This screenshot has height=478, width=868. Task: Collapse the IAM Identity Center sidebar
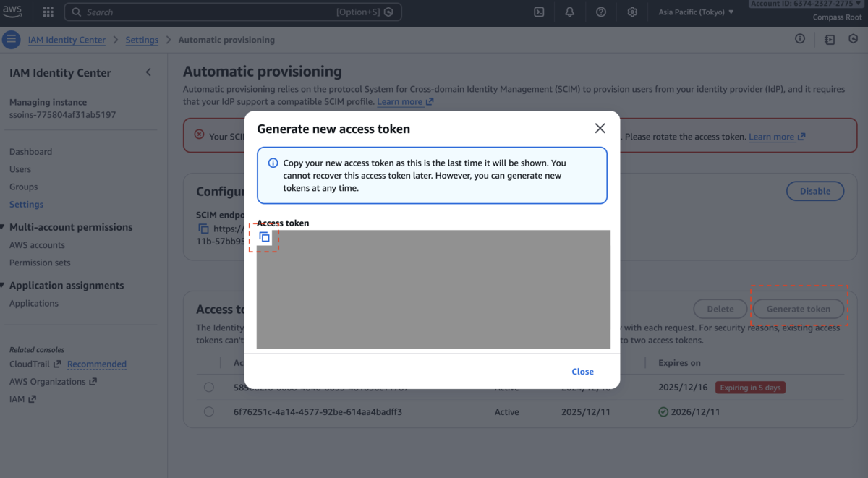(148, 72)
